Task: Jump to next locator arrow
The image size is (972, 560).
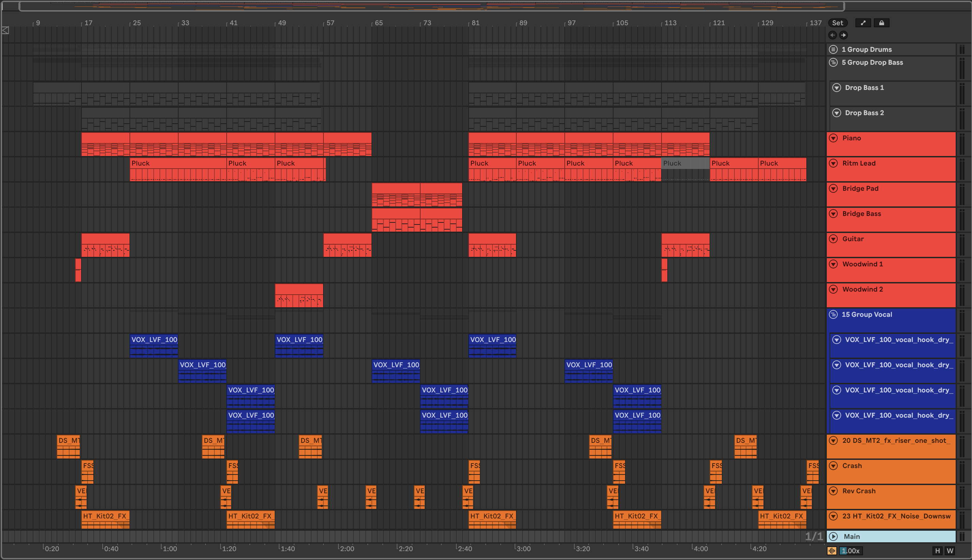Action: pyautogui.click(x=843, y=35)
